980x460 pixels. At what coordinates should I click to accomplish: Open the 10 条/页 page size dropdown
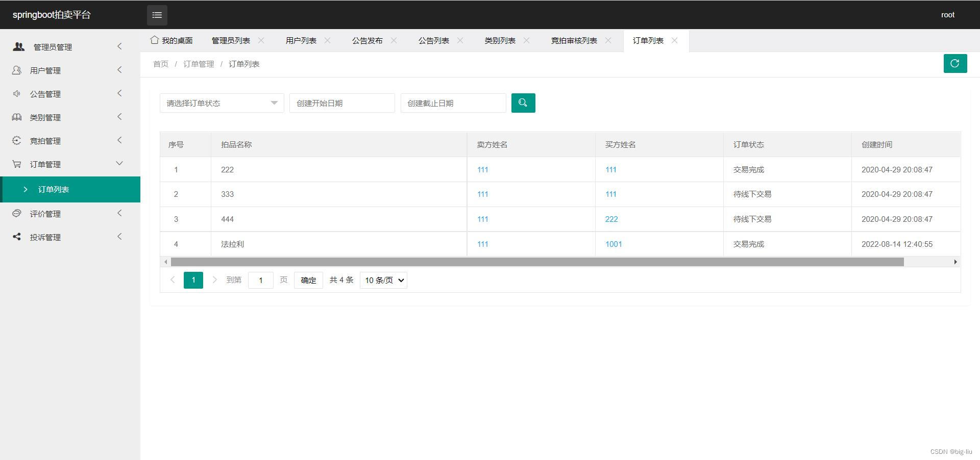click(x=383, y=280)
